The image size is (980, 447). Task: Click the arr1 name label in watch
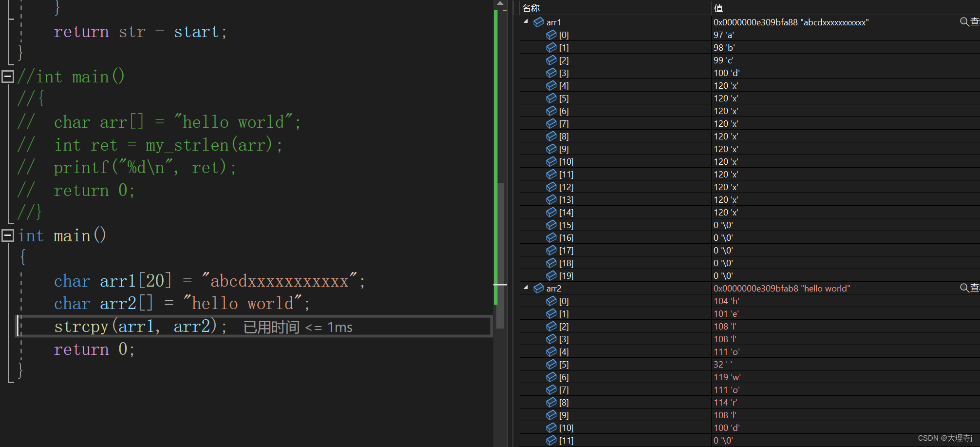pyautogui.click(x=554, y=22)
